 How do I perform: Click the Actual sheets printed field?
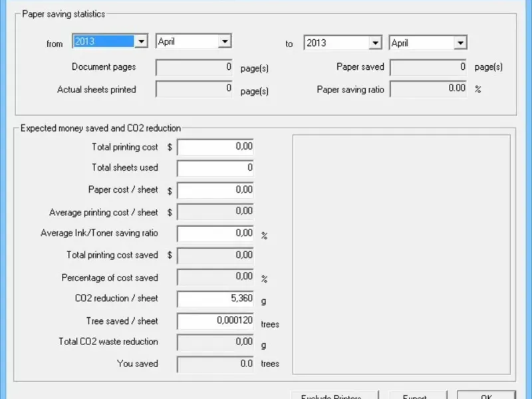194,89
